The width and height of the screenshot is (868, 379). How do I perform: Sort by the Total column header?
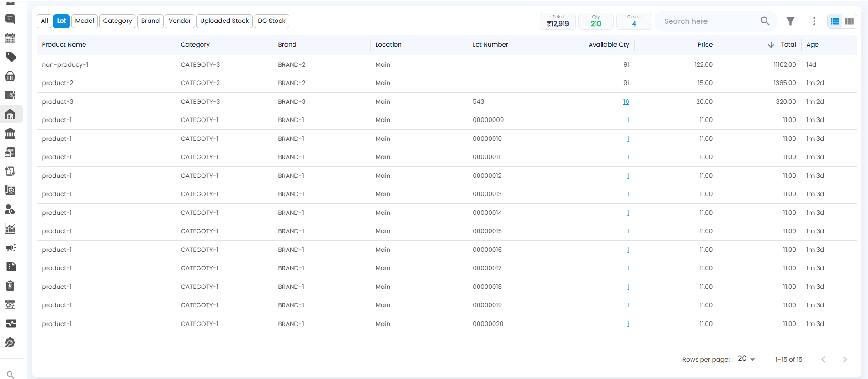[788, 44]
